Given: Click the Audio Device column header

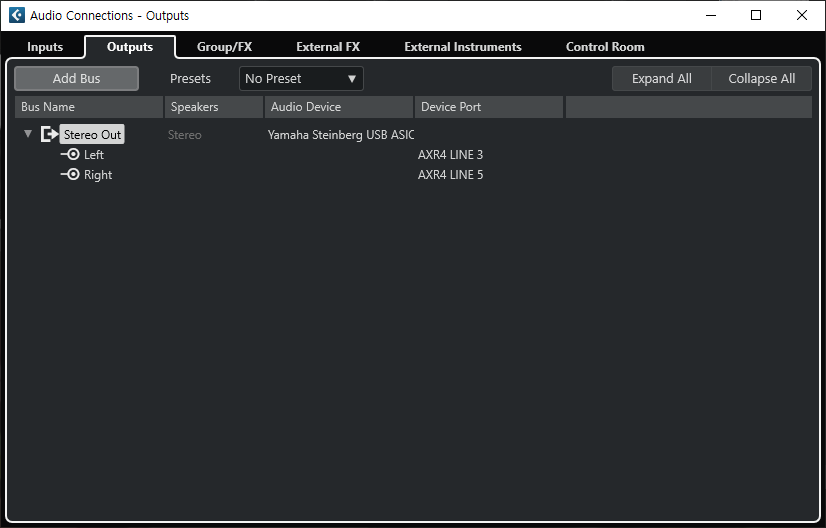Looking at the screenshot, I should click(x=339, y=106).
